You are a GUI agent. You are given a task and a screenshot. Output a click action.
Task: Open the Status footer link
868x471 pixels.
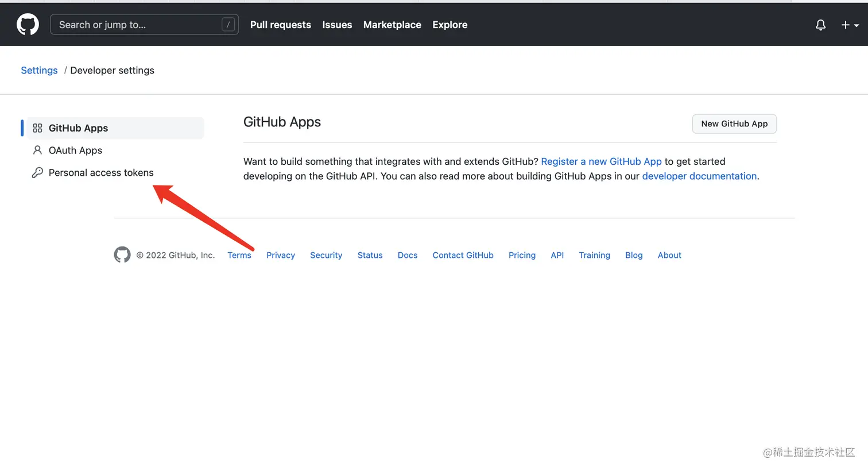[370, 255]
